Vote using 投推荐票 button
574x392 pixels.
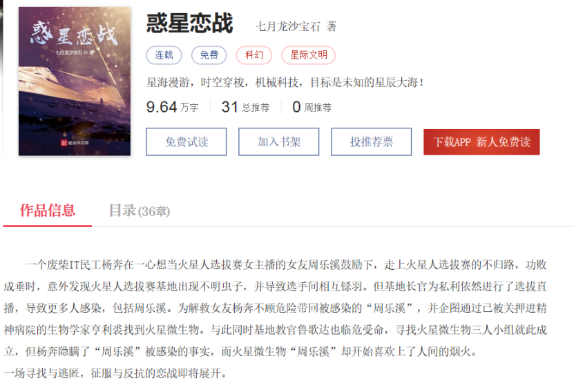pos(371,141)
